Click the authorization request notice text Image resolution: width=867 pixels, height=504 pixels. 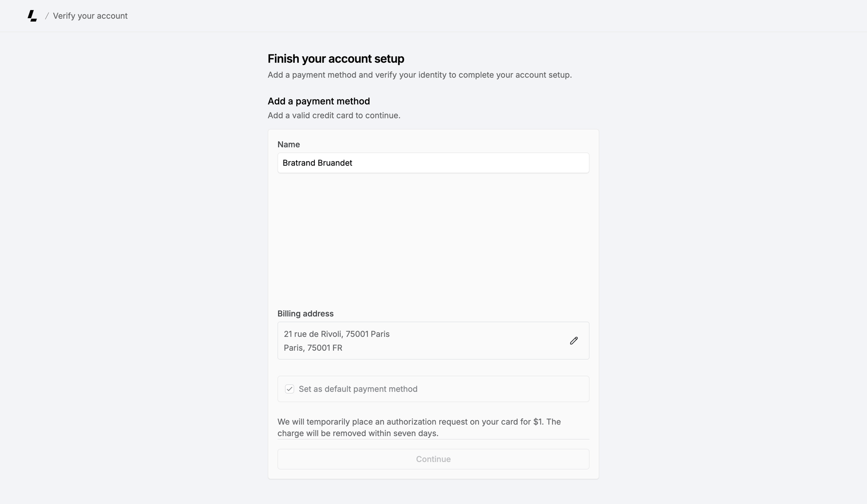click(419, 427)
